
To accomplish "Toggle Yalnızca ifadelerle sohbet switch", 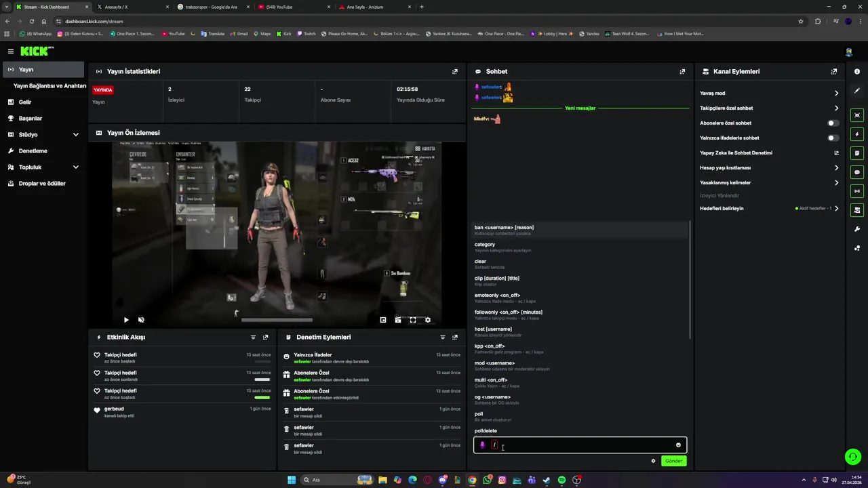I will (833, 138).
